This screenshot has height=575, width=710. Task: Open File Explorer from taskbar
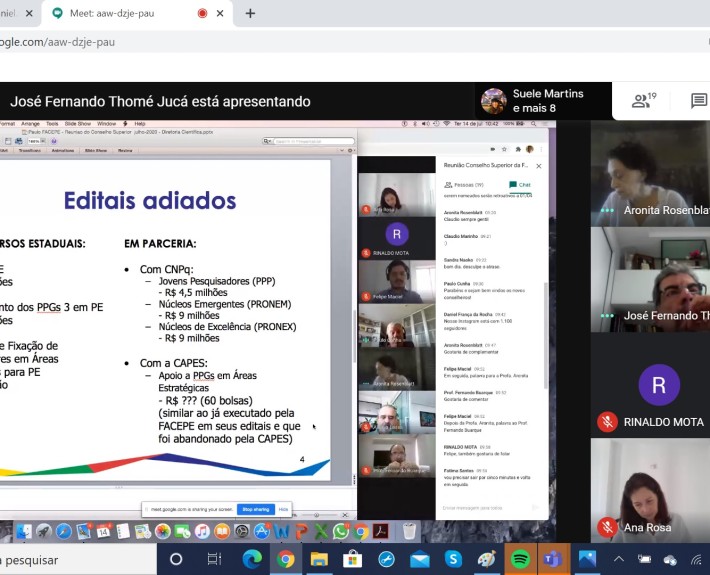click(x=319, y=560)
